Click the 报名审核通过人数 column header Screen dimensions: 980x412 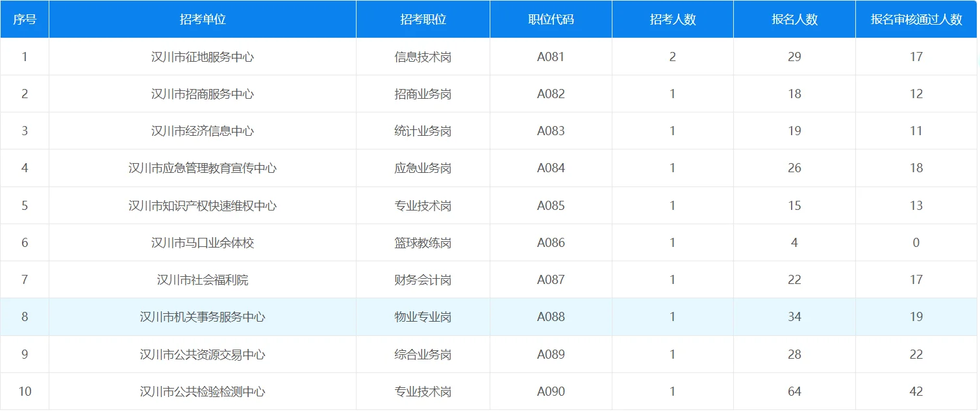pyautogui.click(x=916, y=19)
